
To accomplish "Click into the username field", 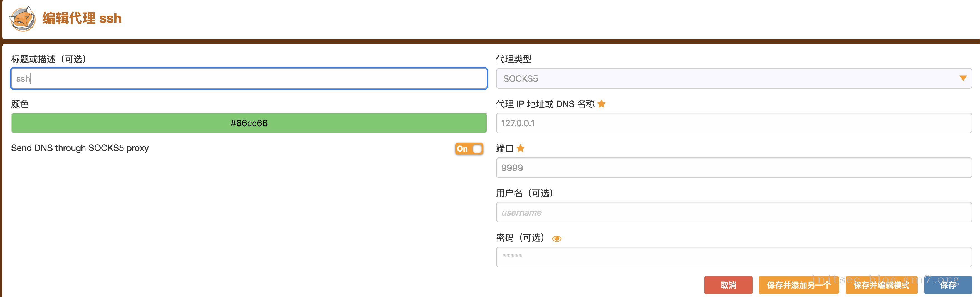I will pyautogui.click(x=734, y=212).
